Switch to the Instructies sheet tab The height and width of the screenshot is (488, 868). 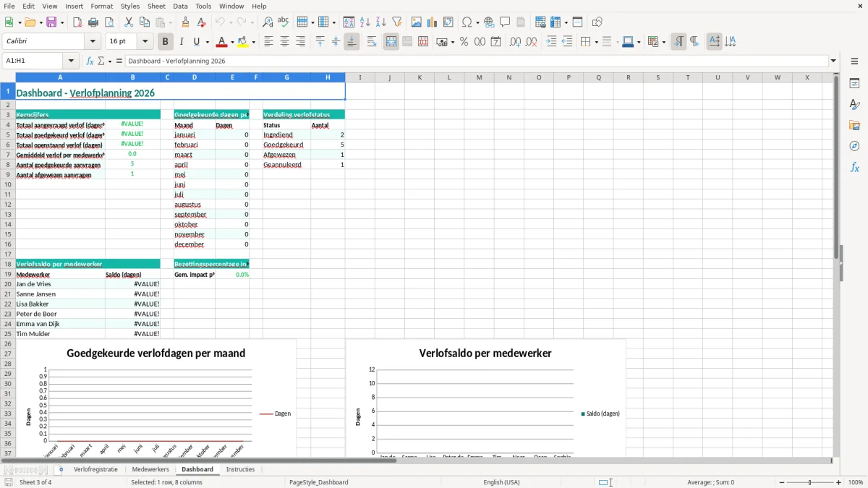click(241, 469)
